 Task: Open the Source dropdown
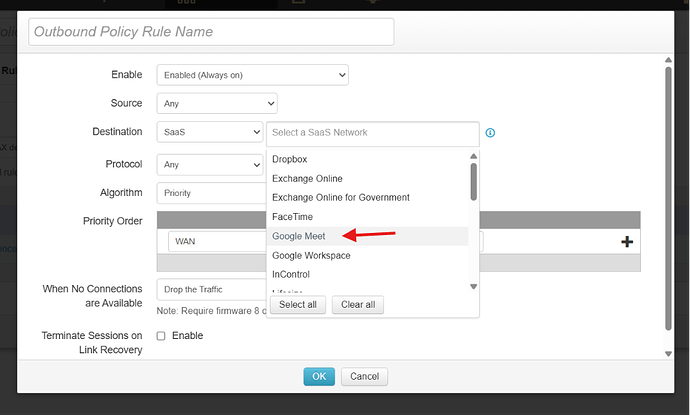point(217,103)
